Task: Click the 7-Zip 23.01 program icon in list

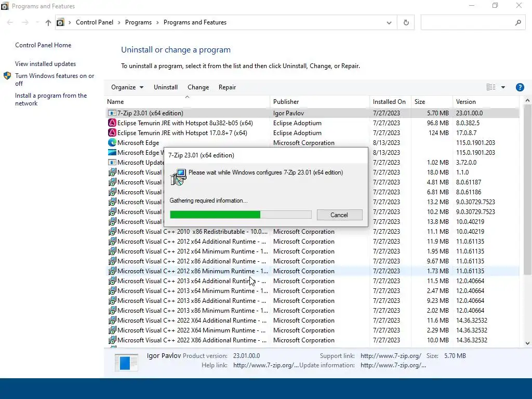Action: pyautogui.click(x=112, y=113)
